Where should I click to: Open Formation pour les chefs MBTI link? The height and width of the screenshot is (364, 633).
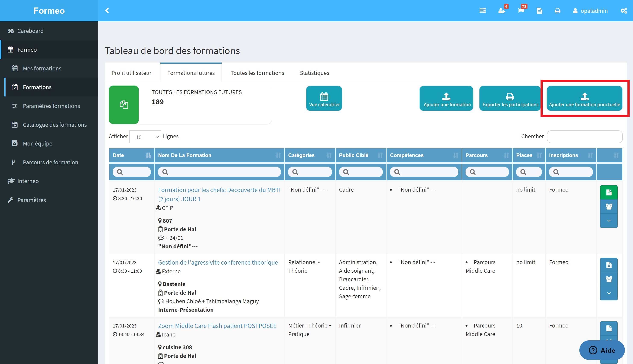point(219,194)
